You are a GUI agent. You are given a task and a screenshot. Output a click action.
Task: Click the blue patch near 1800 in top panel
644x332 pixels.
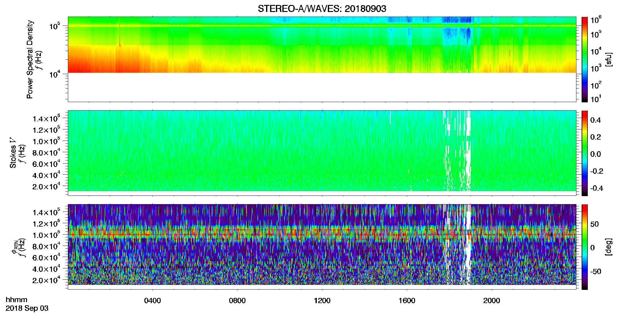tap(456, 20)
